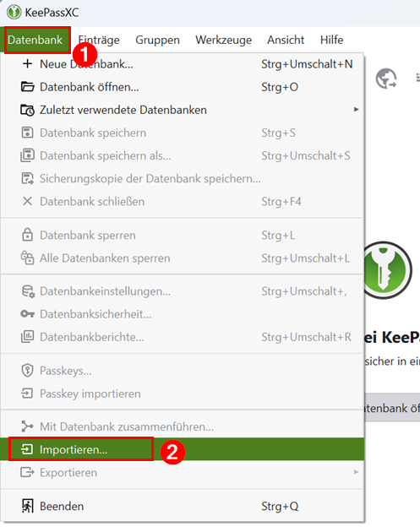This screenshot has width=420, height=532.
Task: Open the Hilfe menu
Action: 331,40
